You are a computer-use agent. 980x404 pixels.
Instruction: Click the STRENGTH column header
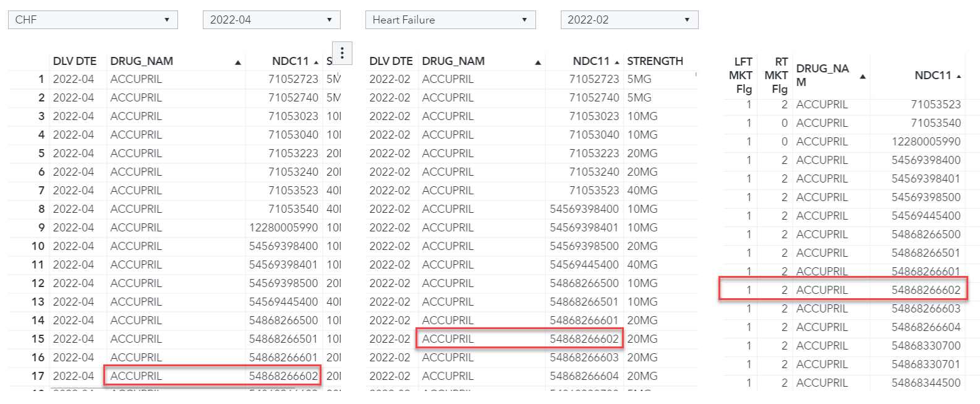[655, 61]
